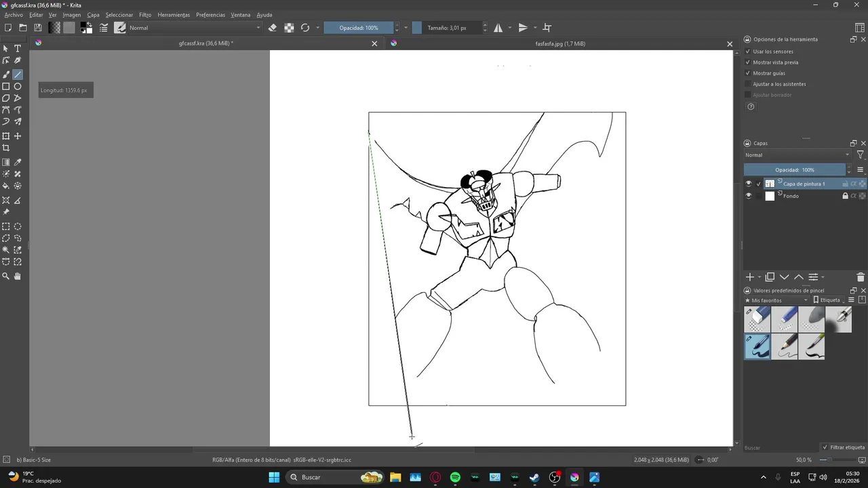The image size is (868, 488).
Task: Add new layer with plus button
Action: point(749,277)
